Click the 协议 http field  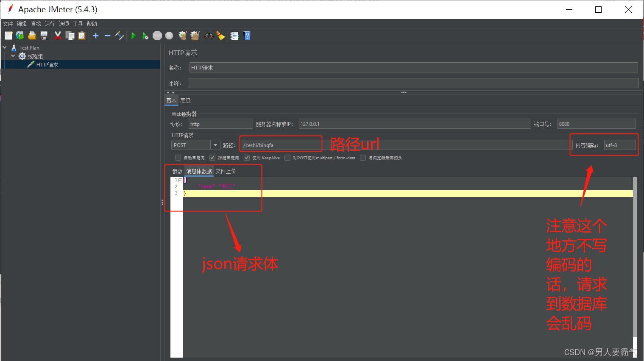[220, 124]
